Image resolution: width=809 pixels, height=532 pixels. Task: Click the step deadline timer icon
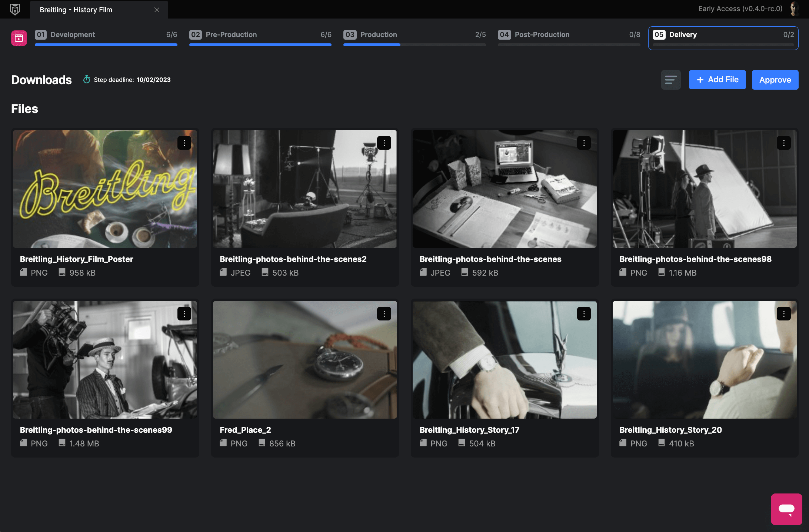point(86,80)
